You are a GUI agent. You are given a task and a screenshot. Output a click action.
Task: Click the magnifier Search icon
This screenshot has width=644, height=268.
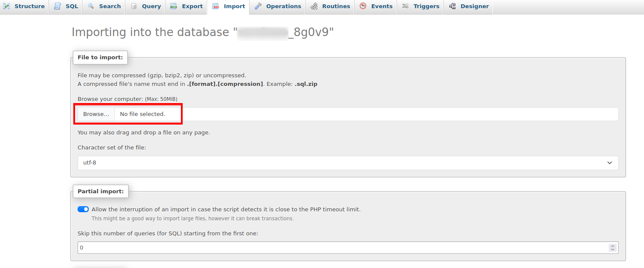pyautogui.click(x=90, y=6)
